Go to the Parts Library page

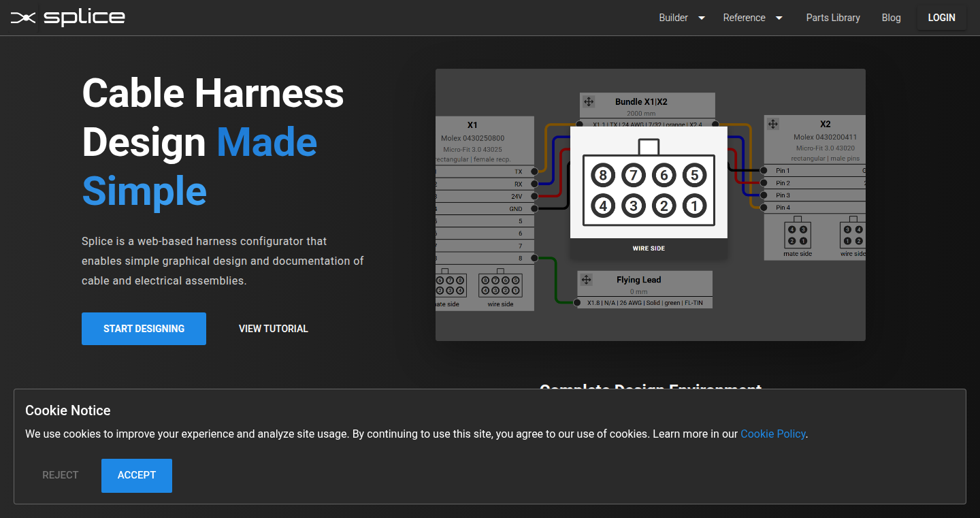click(833, 18)
